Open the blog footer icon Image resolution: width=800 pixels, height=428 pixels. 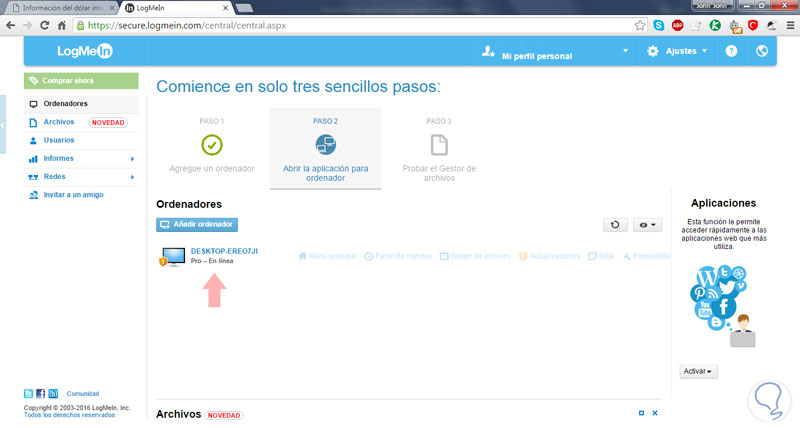[53, 394]
